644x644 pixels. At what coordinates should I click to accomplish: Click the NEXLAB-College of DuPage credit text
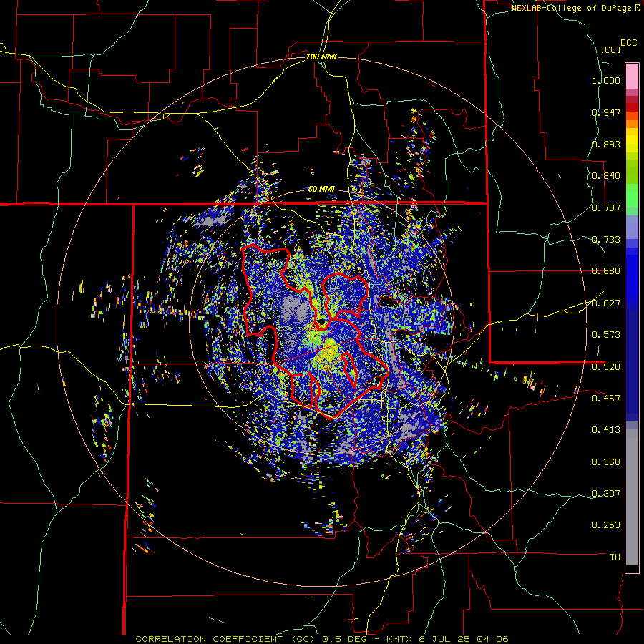(x=572, y=8)
